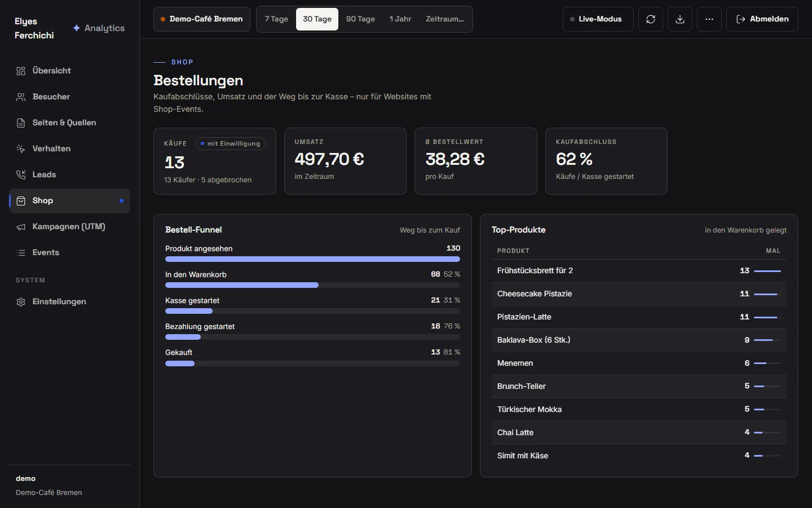Click the Events list icon
The image size is (812, 508).
[21, 253]
